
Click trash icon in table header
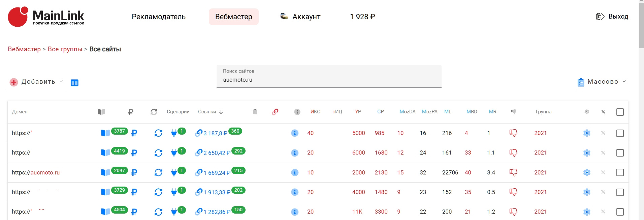(255, 112)
